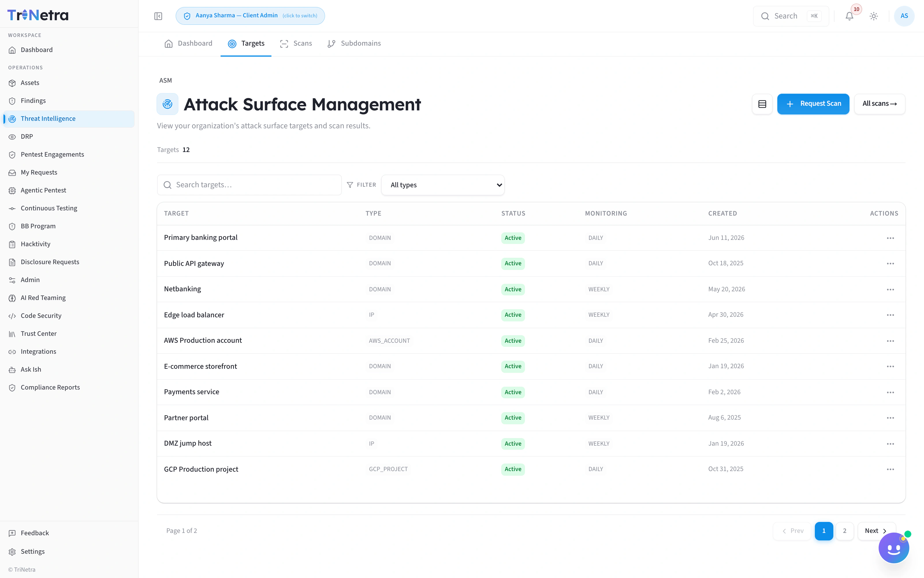924x578 pixels.
Task: Expand the All types dropdown
Action: [443, 185]
